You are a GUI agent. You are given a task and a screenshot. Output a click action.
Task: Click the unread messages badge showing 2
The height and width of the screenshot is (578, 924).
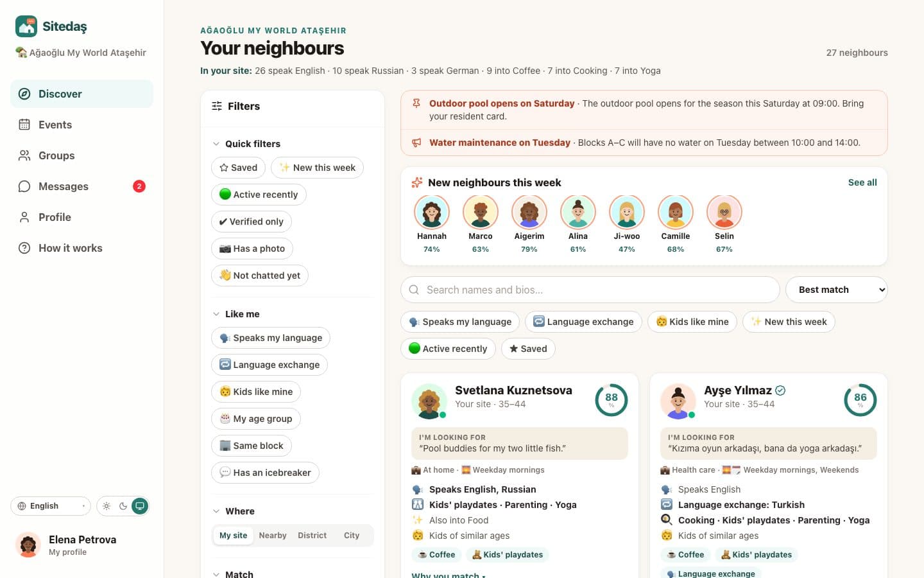point(139,186)
